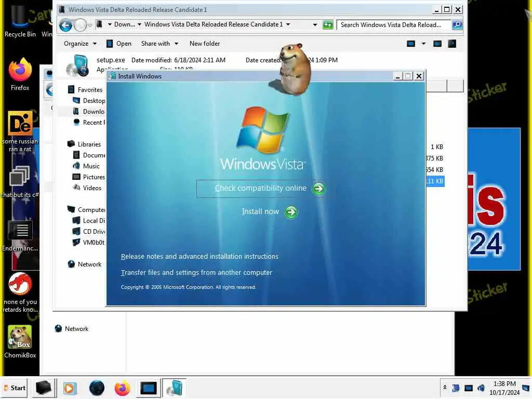Select Music library

[x=87, y=166]
